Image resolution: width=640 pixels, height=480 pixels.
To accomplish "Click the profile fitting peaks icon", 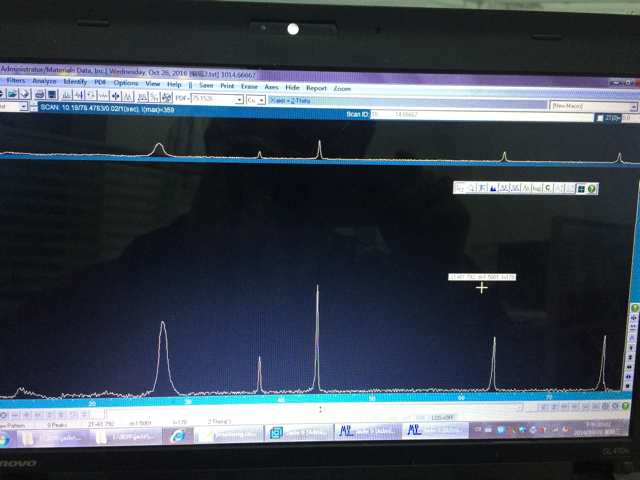I will click(128, 97).
